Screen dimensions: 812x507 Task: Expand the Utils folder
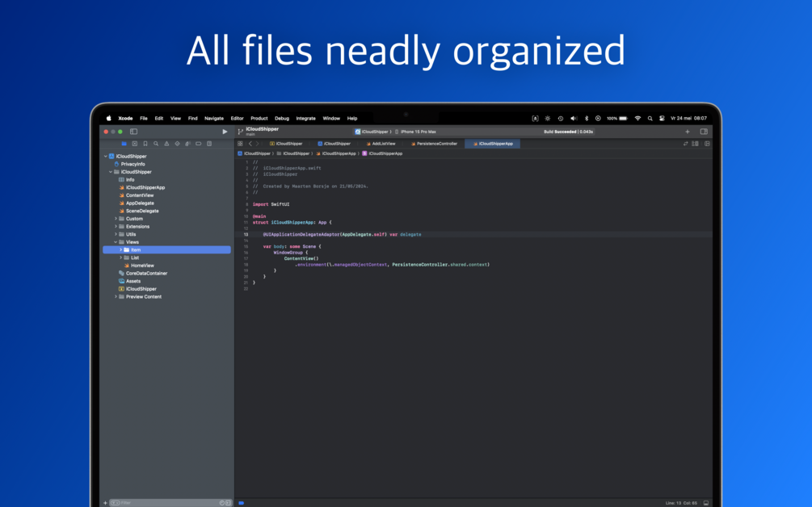pos(116,234)
